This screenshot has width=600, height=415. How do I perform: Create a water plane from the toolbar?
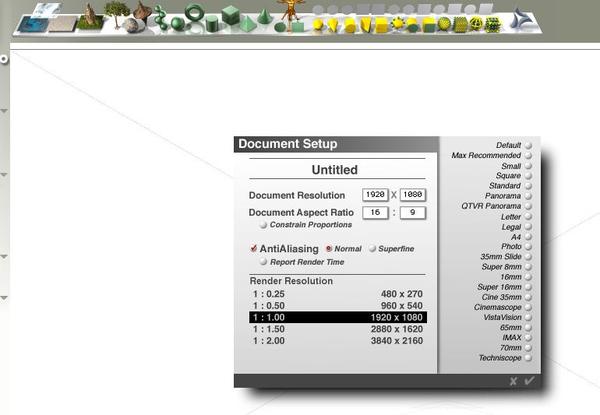point(33,24)
